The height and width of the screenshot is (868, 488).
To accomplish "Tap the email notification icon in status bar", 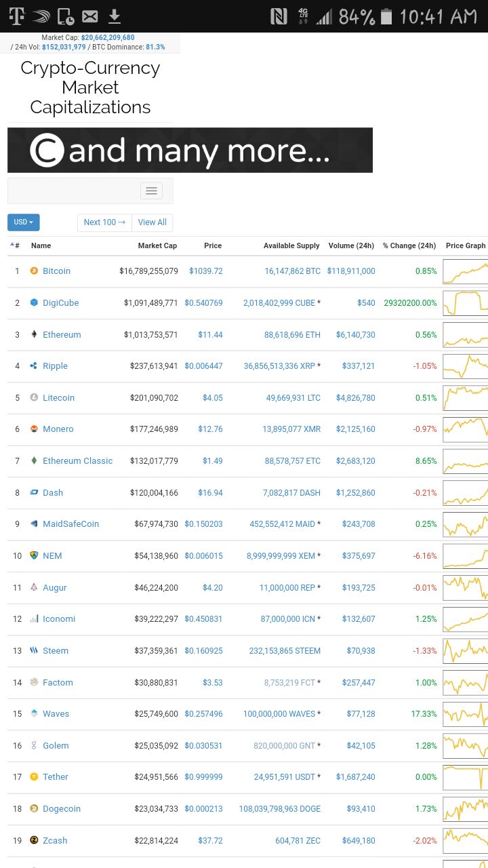I will coord(89,16).
